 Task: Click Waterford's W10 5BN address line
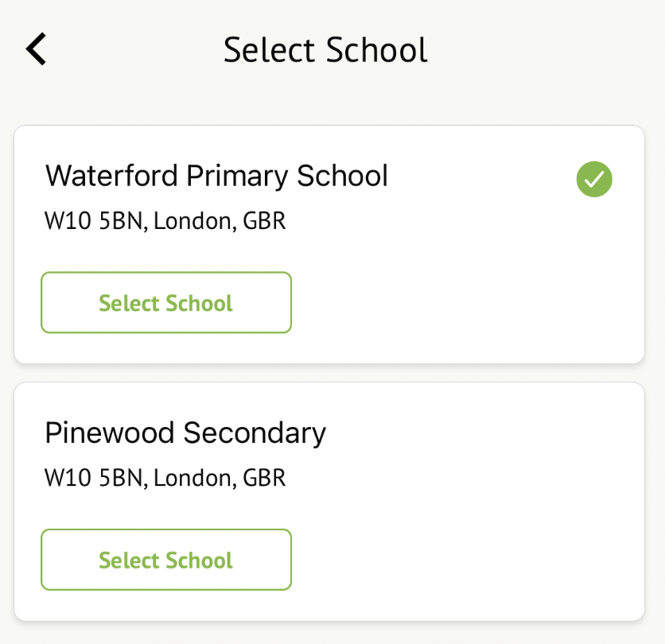pos(165,220)
